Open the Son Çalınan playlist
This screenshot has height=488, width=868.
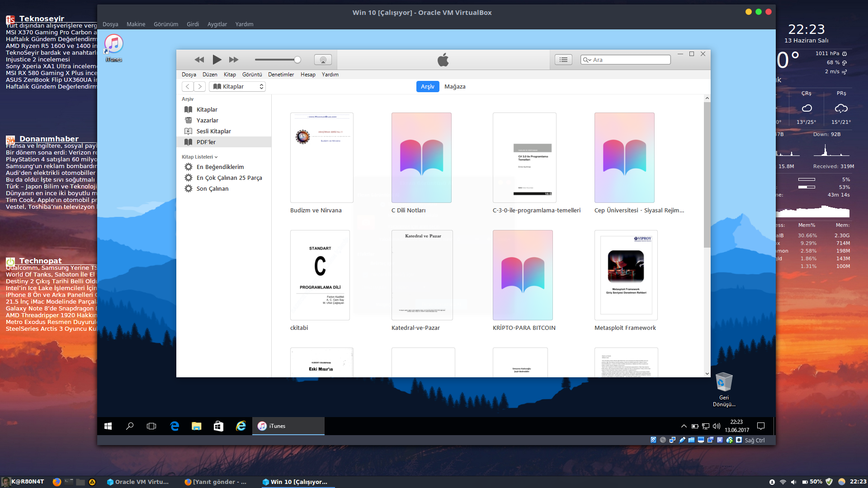pos(224,188)
